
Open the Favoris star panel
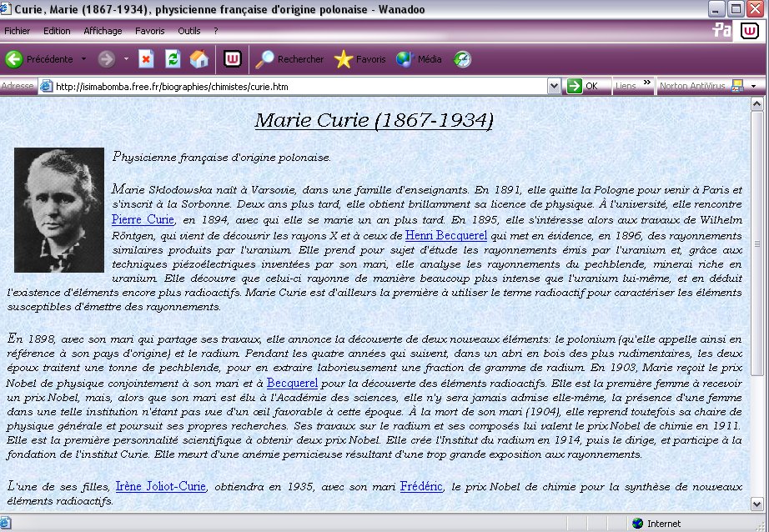359,59
